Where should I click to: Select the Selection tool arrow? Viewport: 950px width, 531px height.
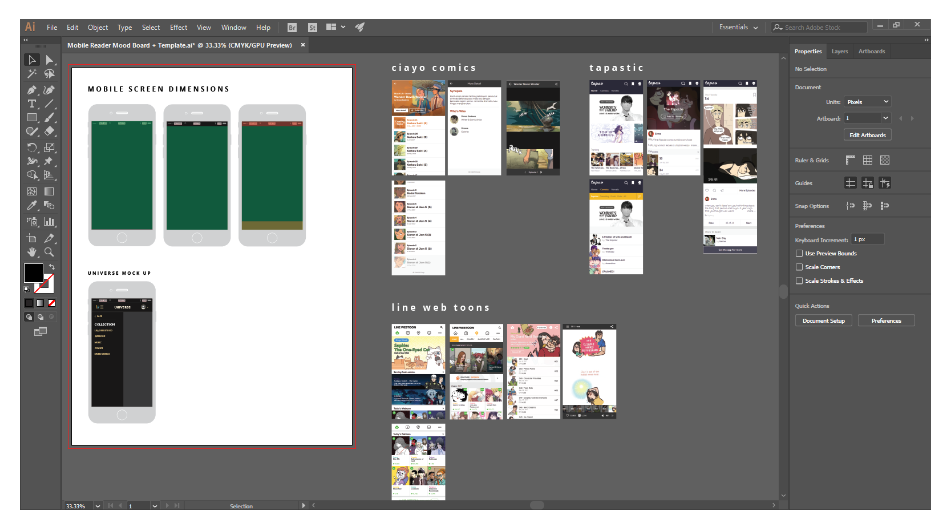click(x=32, y=59)
